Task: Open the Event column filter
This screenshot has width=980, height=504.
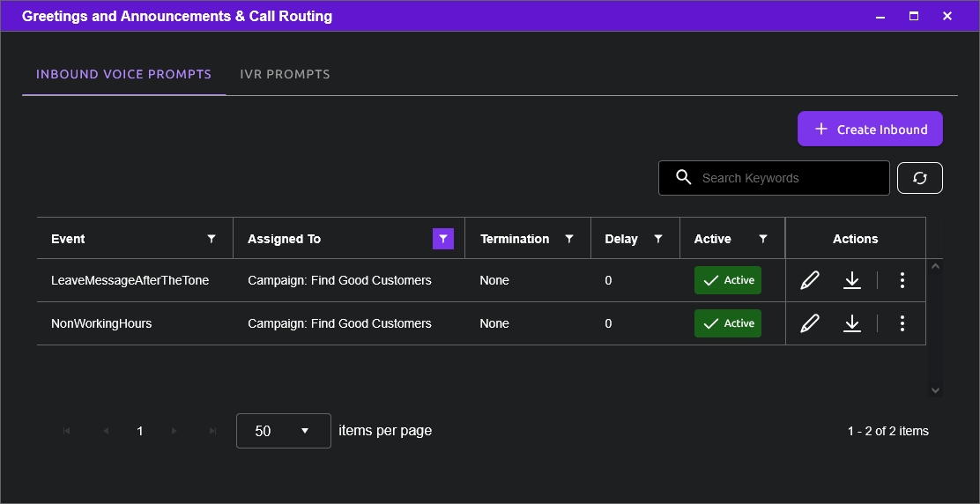Action: pos(212,239)
